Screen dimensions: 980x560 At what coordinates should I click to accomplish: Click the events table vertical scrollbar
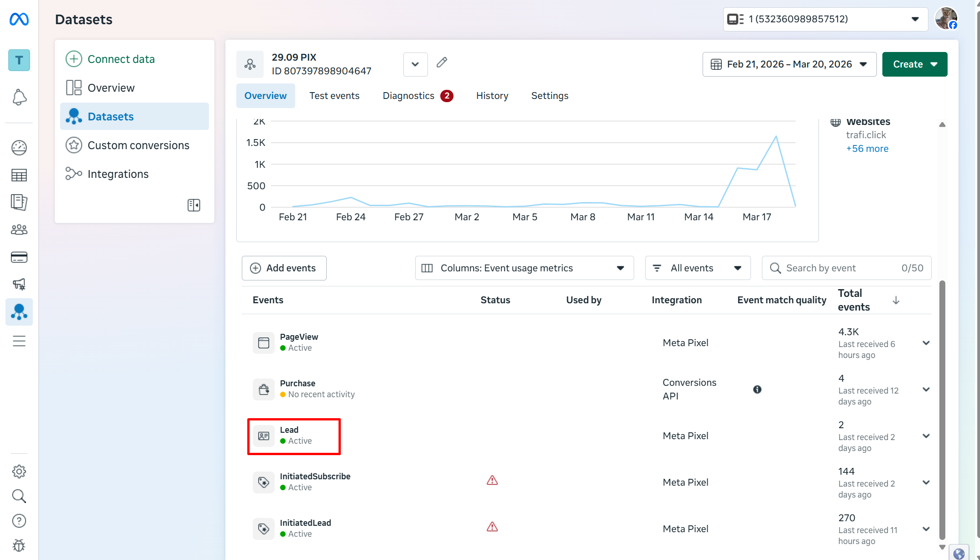point(942,410)
